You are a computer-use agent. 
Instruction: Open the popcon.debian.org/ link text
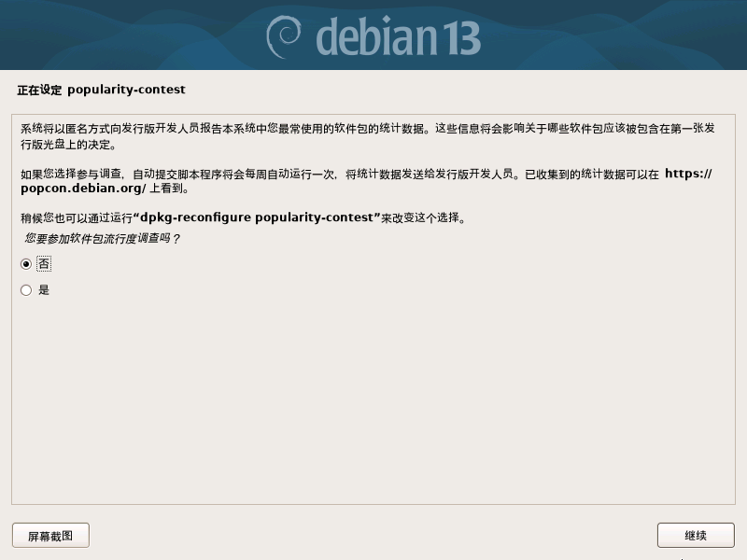tap(83, 189)
